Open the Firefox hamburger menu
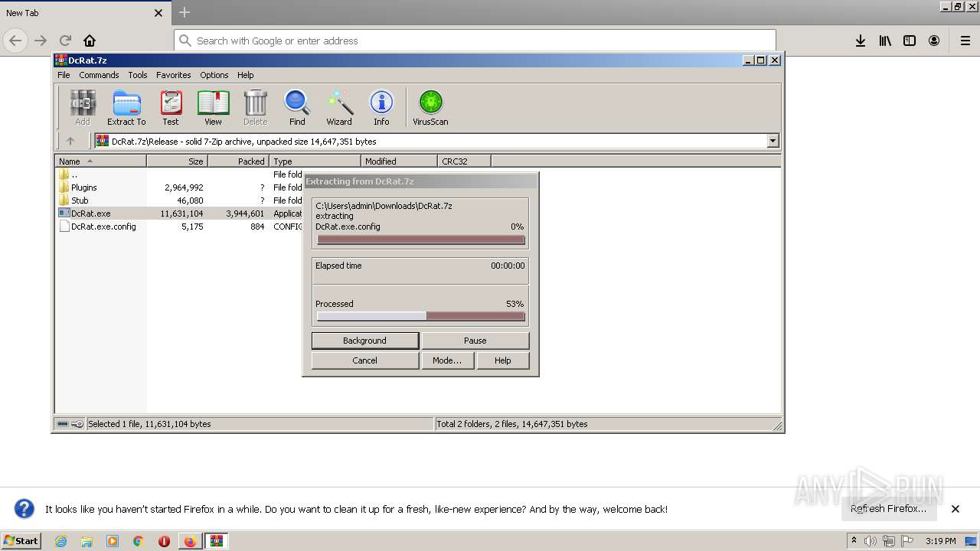The image size is (980, 551). 965,41
